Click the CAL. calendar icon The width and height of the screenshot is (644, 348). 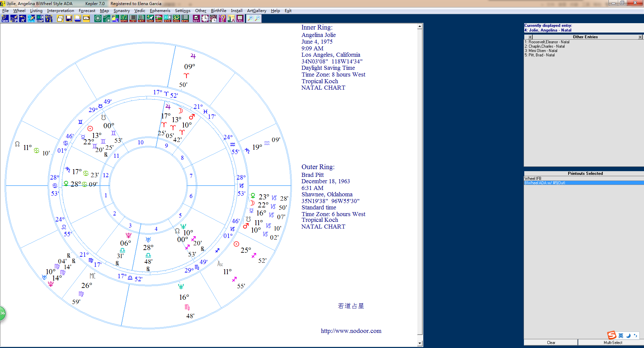(x=240, y=18)
